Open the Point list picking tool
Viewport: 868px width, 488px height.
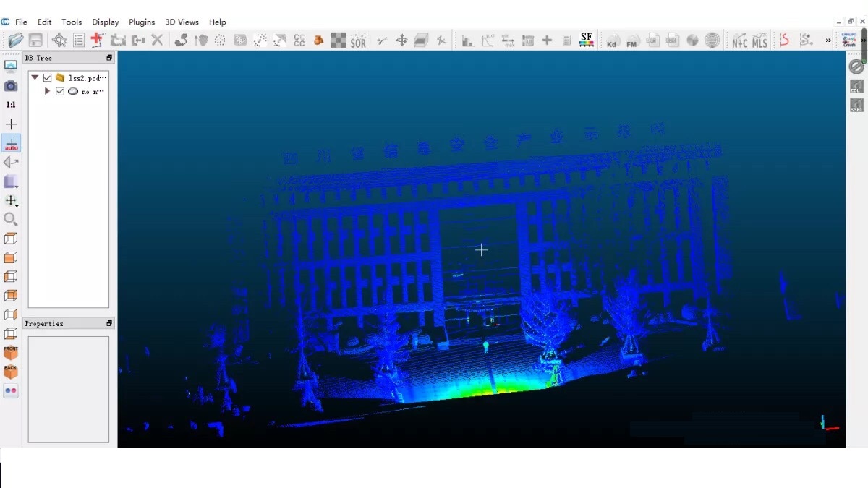(79, 40)
